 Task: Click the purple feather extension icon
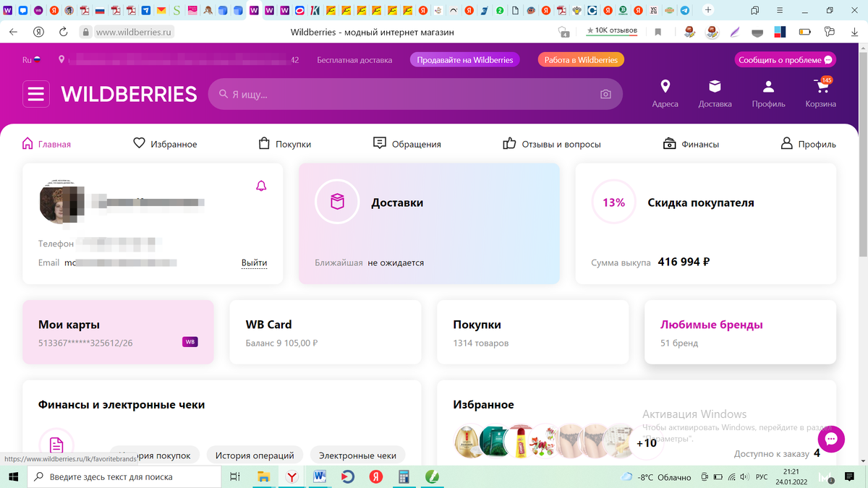[x=735, y=32]
